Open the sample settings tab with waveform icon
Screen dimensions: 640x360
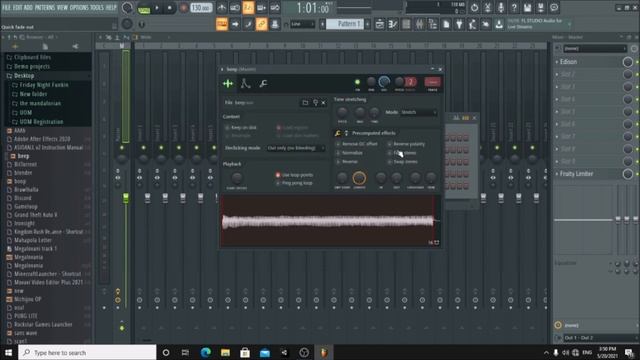coord(228,84)
